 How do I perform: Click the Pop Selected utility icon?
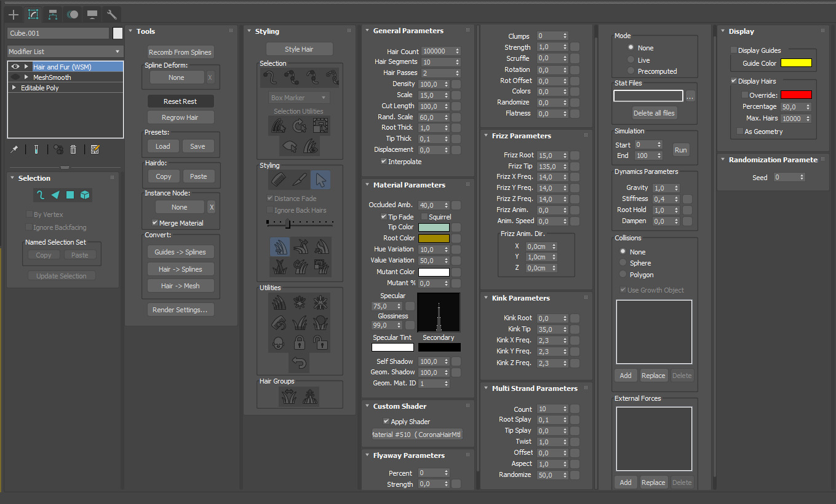tap(300, 302)
